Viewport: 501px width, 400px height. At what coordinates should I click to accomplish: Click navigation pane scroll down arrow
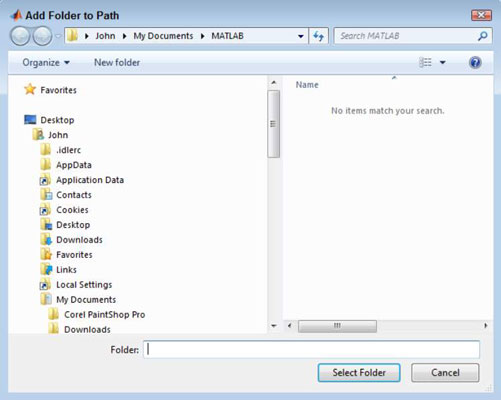click(274, 326)
